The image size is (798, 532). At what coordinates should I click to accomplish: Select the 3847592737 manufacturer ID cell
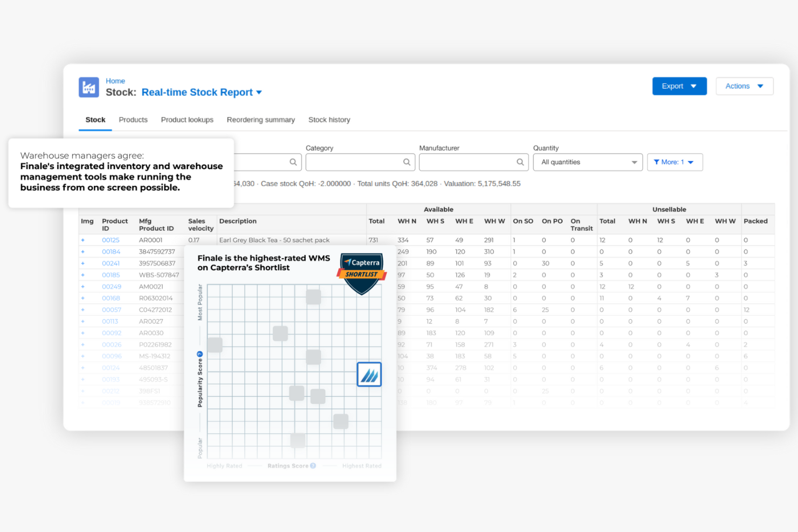click(x=157, y=252)
